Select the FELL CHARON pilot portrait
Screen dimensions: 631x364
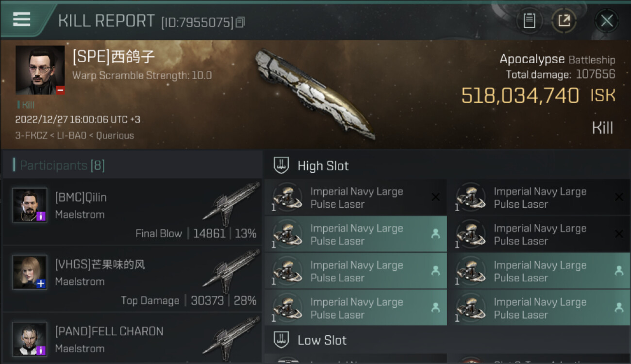30,339
